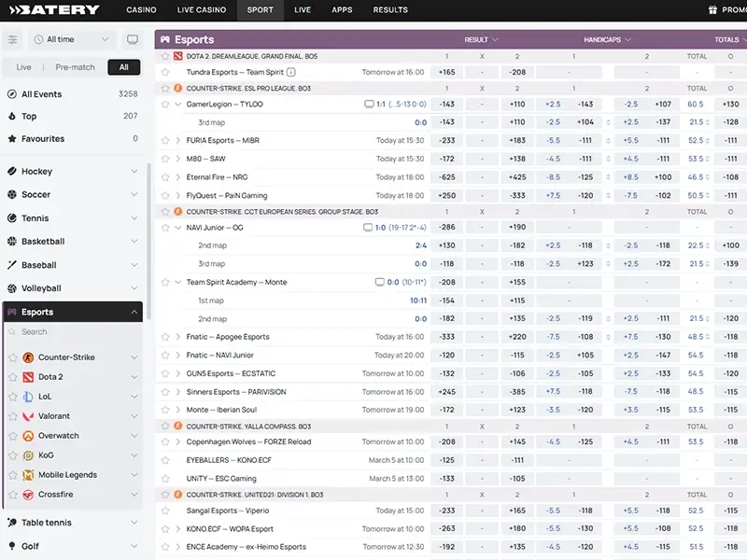747x560 pixels.
Task: Open the filter settings icon
Action: click(x=13, y=39)
